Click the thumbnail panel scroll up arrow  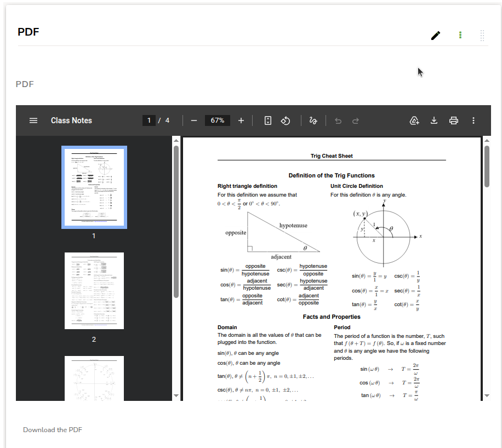(176, 141)
